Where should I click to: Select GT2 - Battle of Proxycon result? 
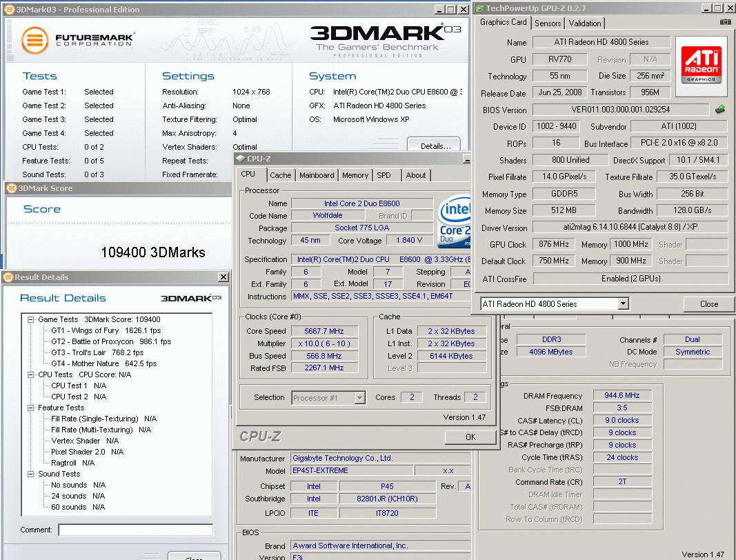111,342
